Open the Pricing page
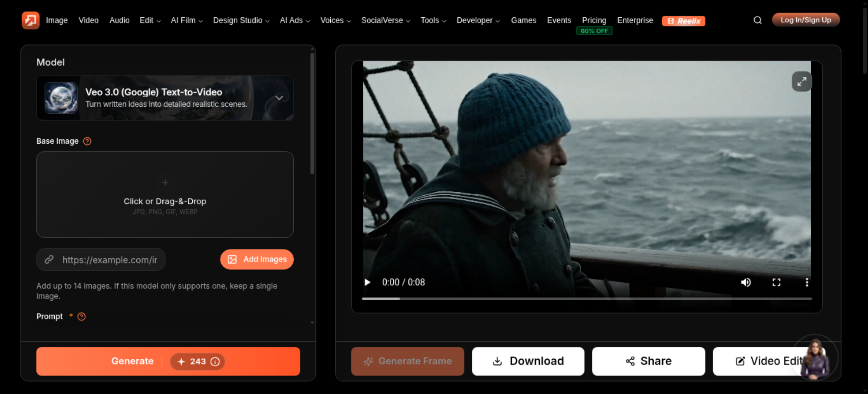 pyautogui.click(x=594, y=20)
